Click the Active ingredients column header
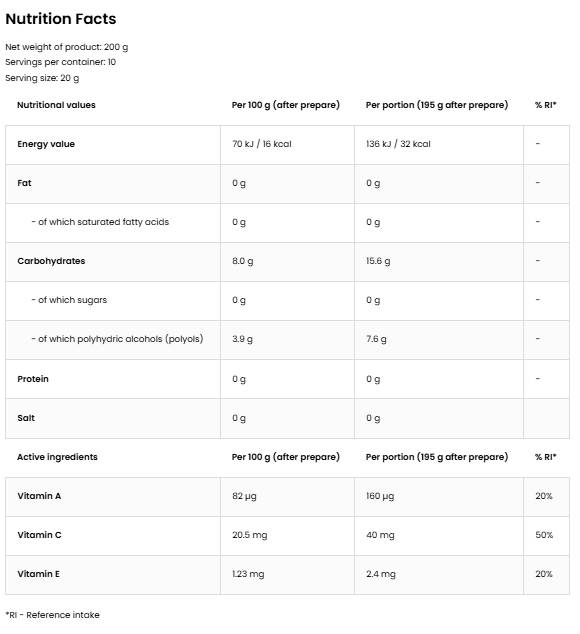Image resolution: width=580 pixels, height=634 pixels. [57, 457]
